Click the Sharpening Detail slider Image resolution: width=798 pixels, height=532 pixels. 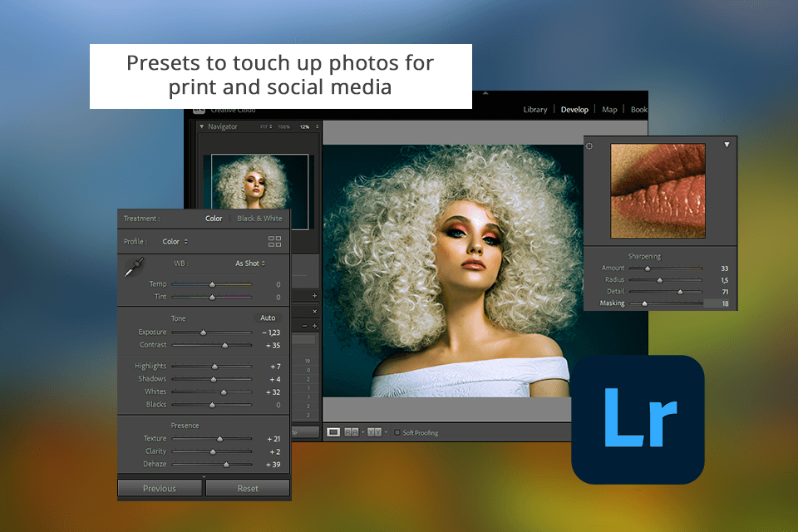pyautogui.click(x=666, y=292)
